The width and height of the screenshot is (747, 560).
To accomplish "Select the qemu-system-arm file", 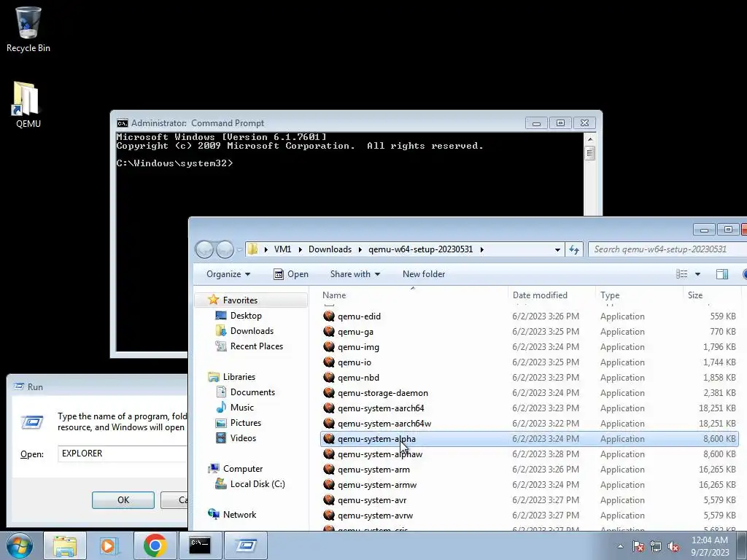I will click(x=530, y=470).
